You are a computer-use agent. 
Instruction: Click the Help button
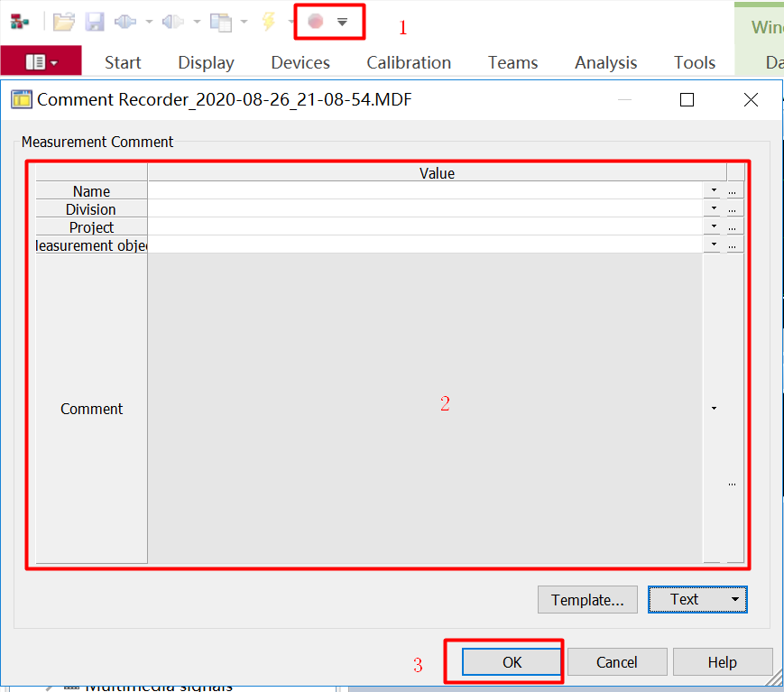point(722,661)
